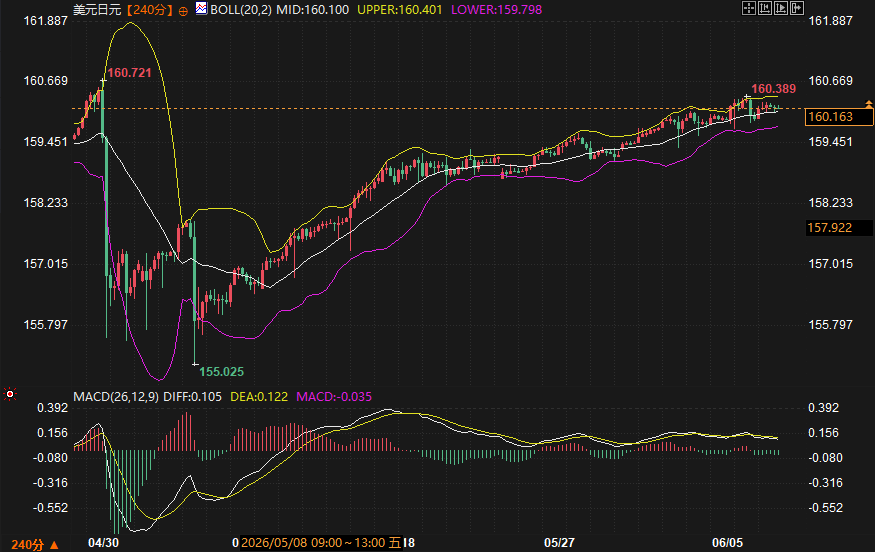
Task: Click the 2026/05/08 09:00~13:00 date tooltip
Action: (321, 543)
